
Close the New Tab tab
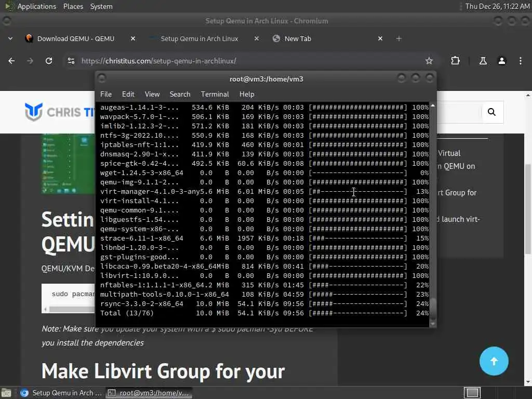[x=380, y=38]
